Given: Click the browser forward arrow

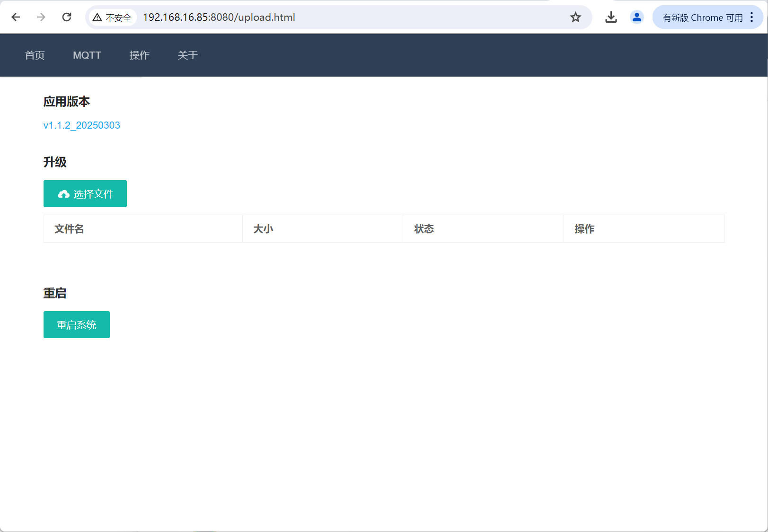Looking at the screenshot, I should pyautogui.click(x=41, y=17).
